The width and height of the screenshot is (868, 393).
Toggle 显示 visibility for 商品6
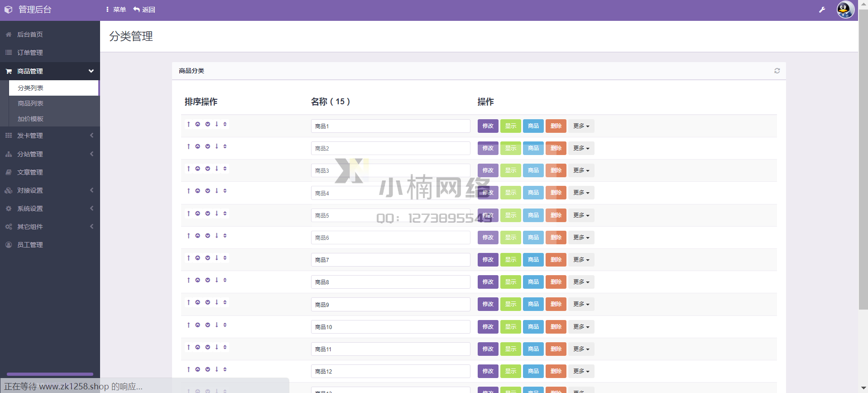click(x=511, y=238)
